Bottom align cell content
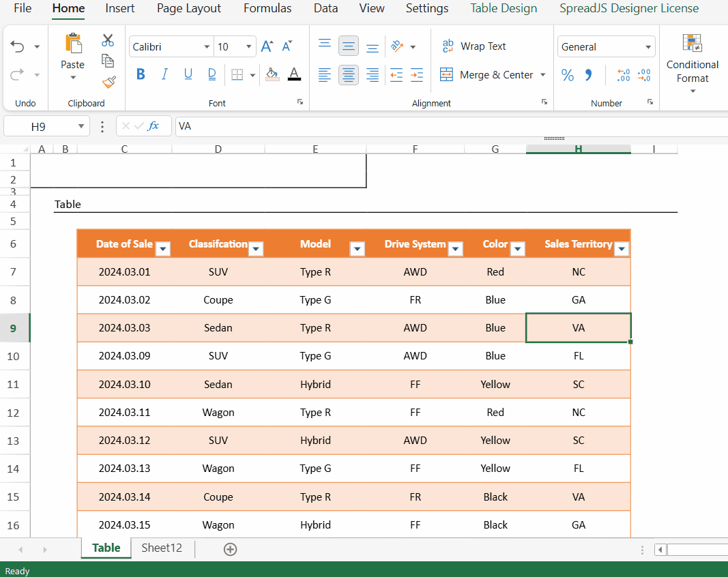Image resolution: width=728 pixels, height=577 pixels. 373,48
